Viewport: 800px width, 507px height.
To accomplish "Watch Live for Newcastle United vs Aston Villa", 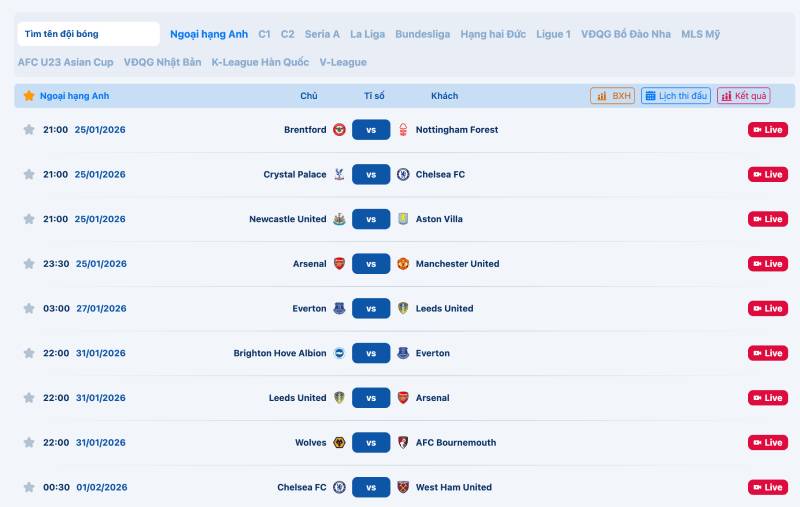I will (768, 219).
